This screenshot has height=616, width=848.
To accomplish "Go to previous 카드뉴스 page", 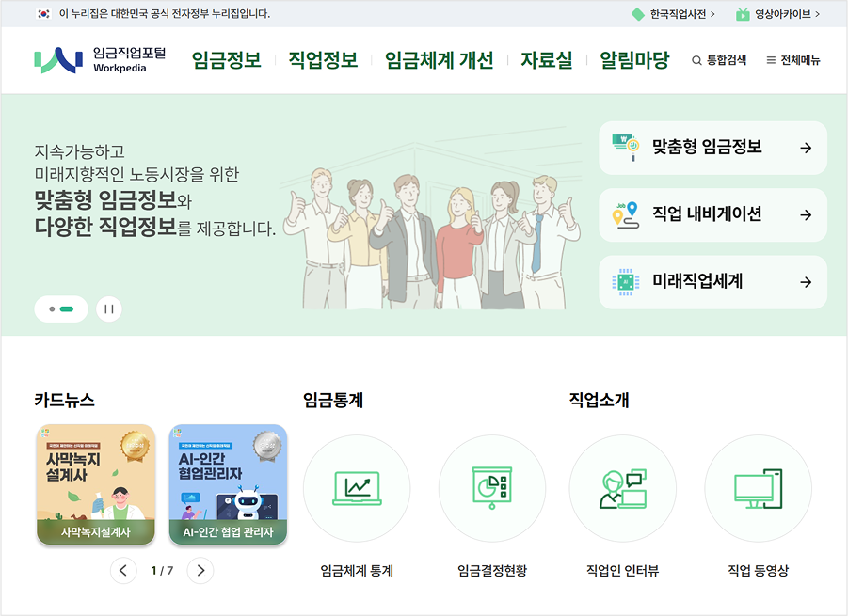I will (123, 571).
